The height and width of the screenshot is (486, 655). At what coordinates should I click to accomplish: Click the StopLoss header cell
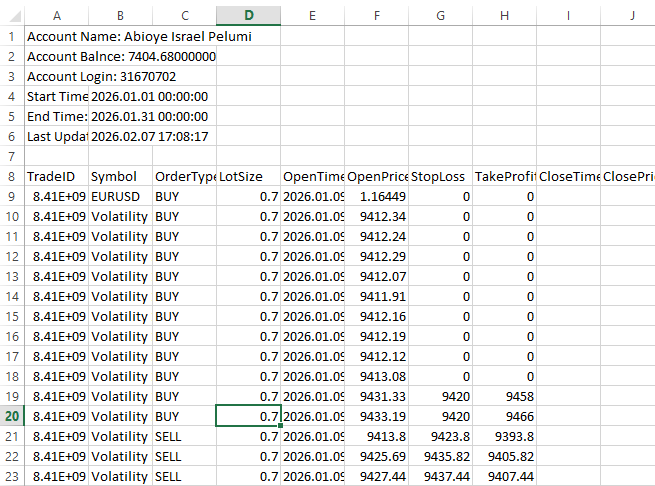pyautogui.click(x=440, y=176)
